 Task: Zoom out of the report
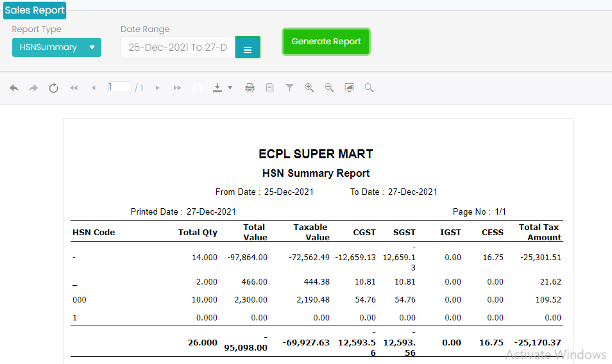point(329,88)
